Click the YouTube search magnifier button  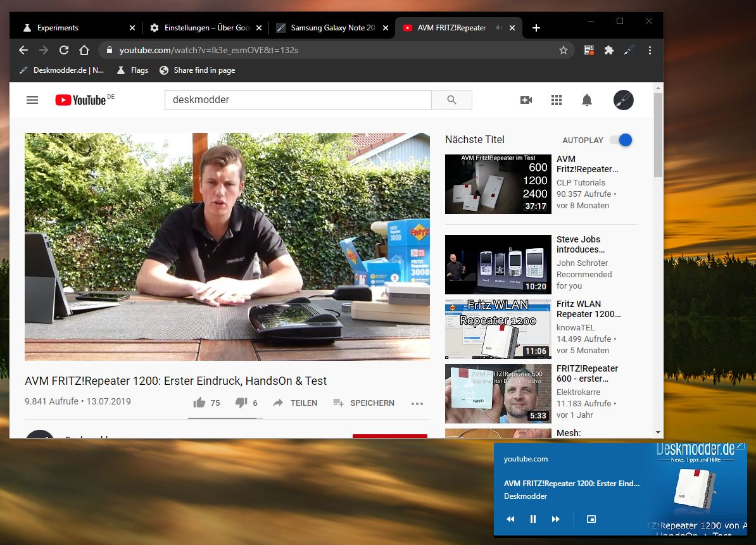click(x=452, y=100)
